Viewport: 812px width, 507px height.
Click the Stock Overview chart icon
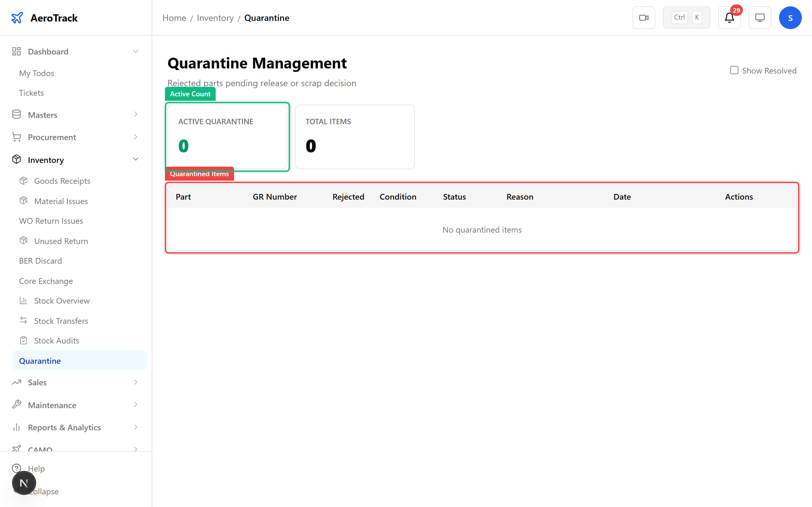23,300
